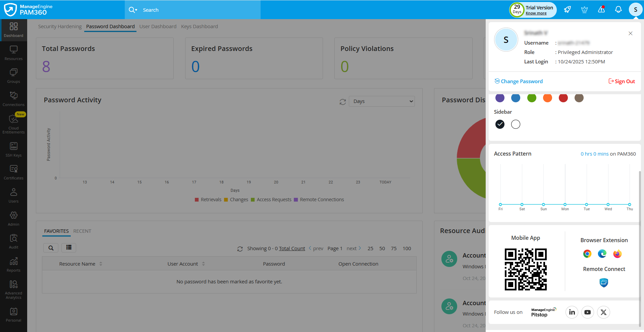Keep the dark sidebar theme selected

click(x=500, y=124)
